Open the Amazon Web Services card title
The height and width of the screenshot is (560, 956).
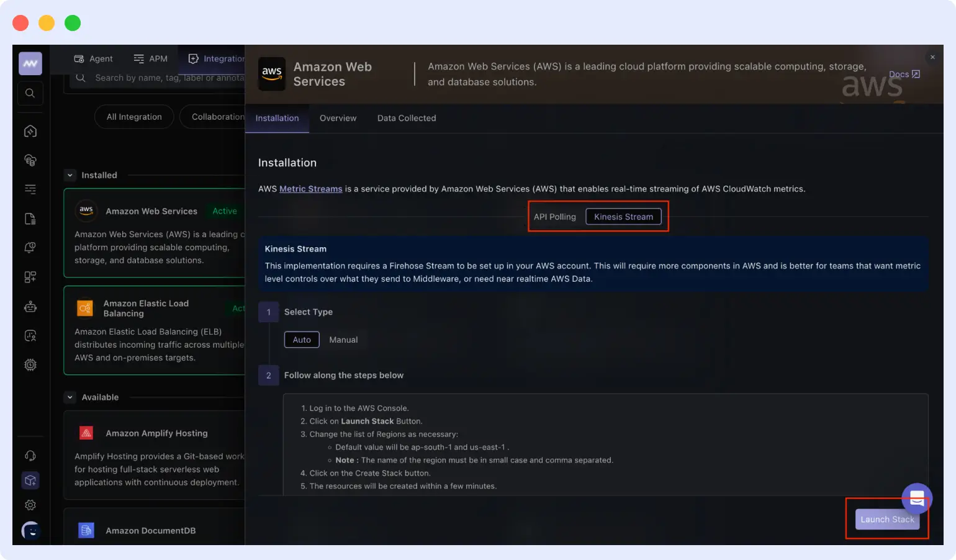click(151, 211)
